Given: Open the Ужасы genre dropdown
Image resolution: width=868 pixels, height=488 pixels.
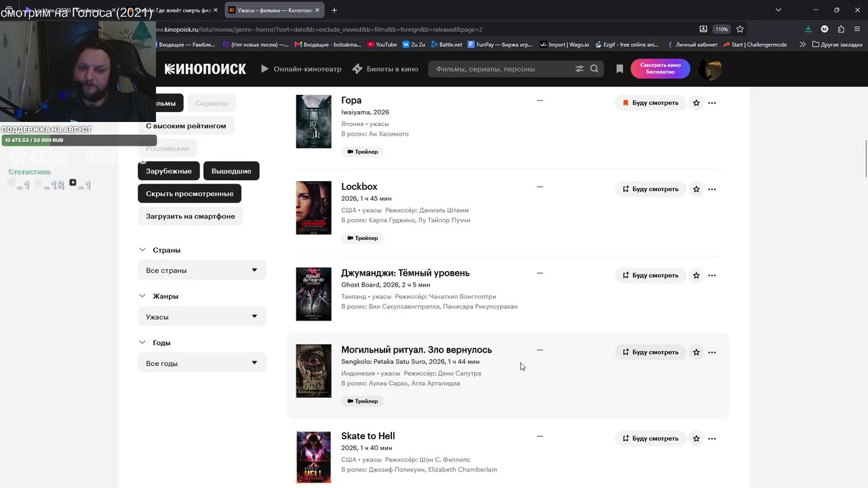Looking at the screenshot, I should pos(202,317).
